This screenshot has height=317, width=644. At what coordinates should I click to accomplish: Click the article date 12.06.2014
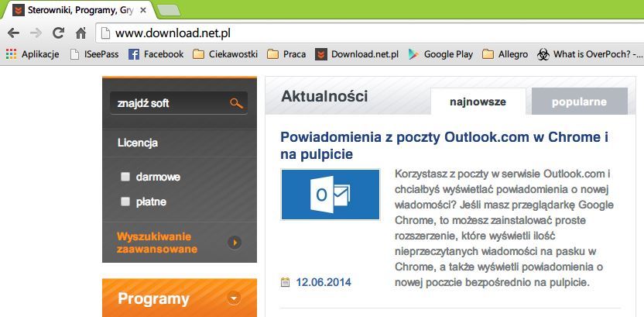point(324,282)
